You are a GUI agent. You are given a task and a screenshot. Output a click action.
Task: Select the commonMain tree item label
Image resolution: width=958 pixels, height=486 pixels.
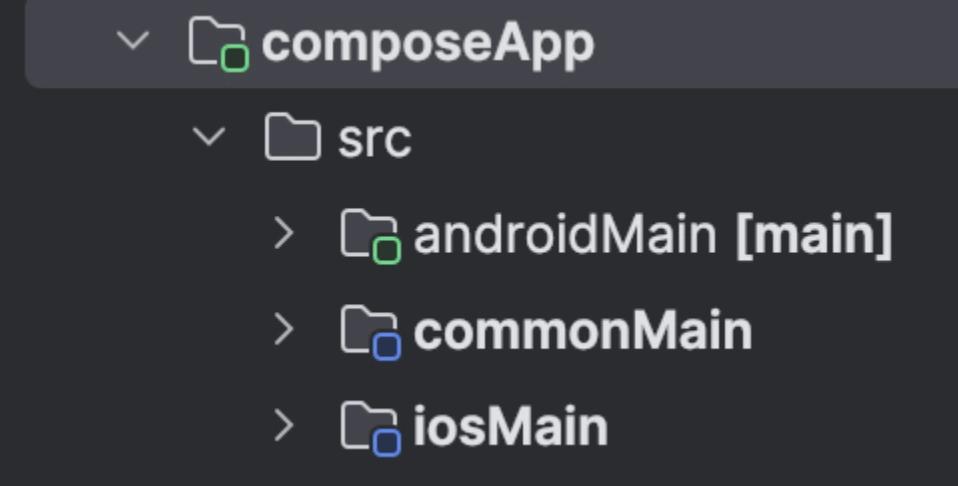[x=582, y=331]
